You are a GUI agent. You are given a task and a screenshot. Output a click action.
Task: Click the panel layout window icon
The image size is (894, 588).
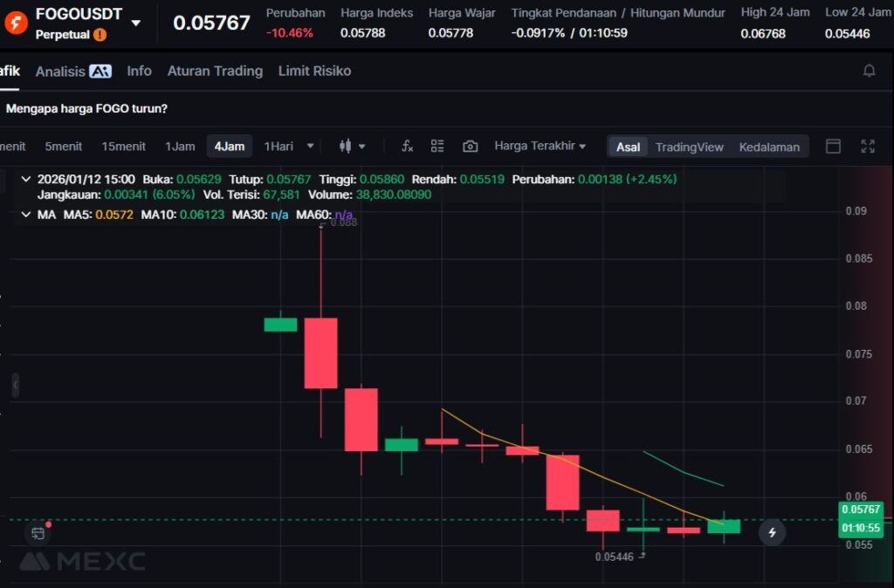[x=833, y=147]
